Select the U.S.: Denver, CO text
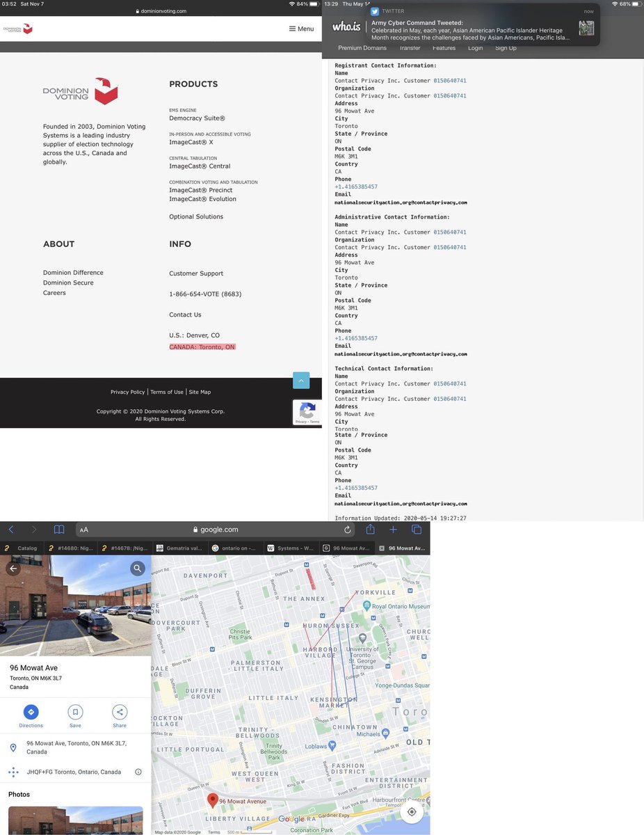 tap(194, 335)
